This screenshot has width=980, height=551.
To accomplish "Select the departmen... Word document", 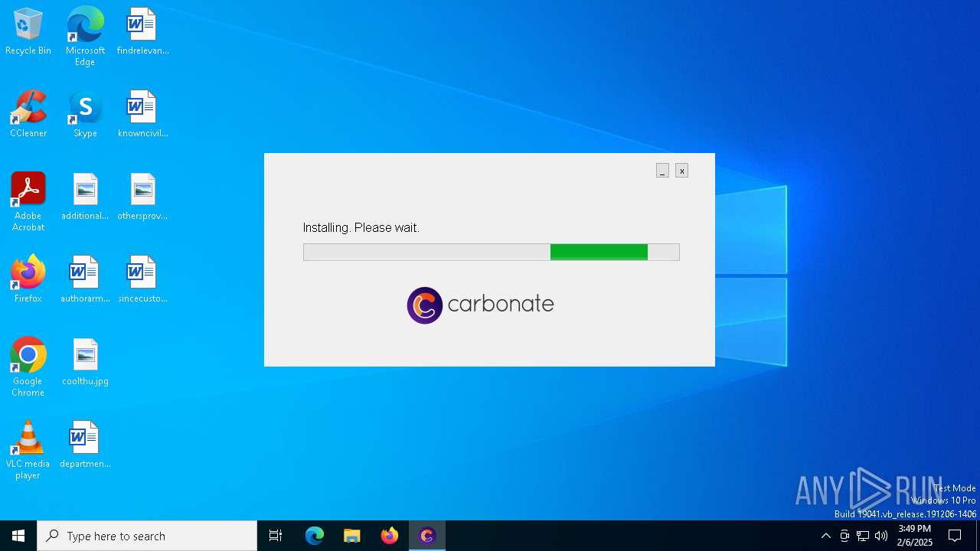I will pyautogui.click(x=85, y=445).
